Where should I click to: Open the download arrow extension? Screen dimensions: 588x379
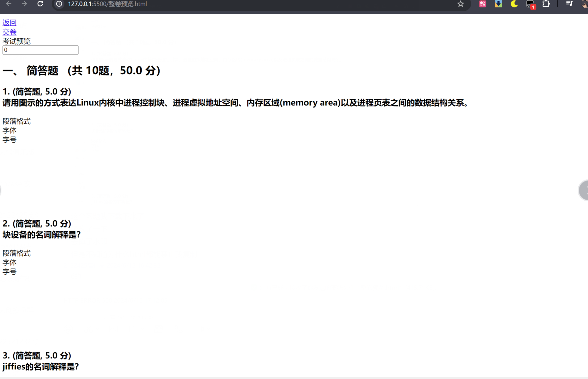[498, 4]
